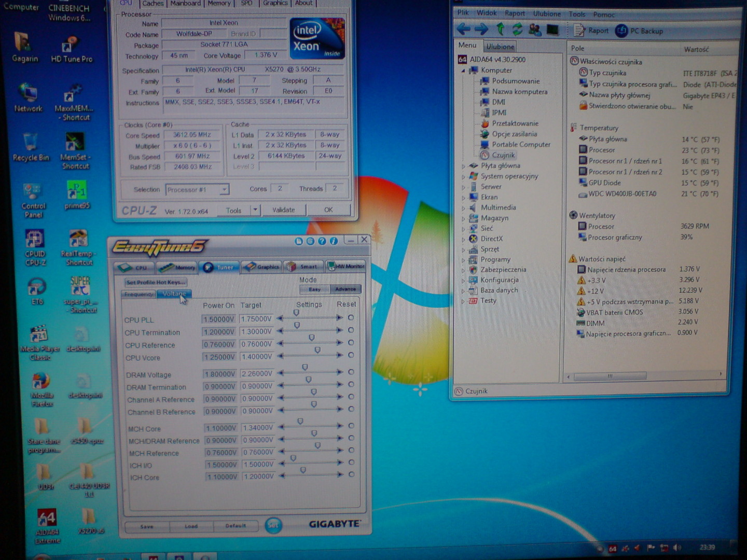Expand Multimedia tree node in AIDA64
747x560 pixels.
463,208
